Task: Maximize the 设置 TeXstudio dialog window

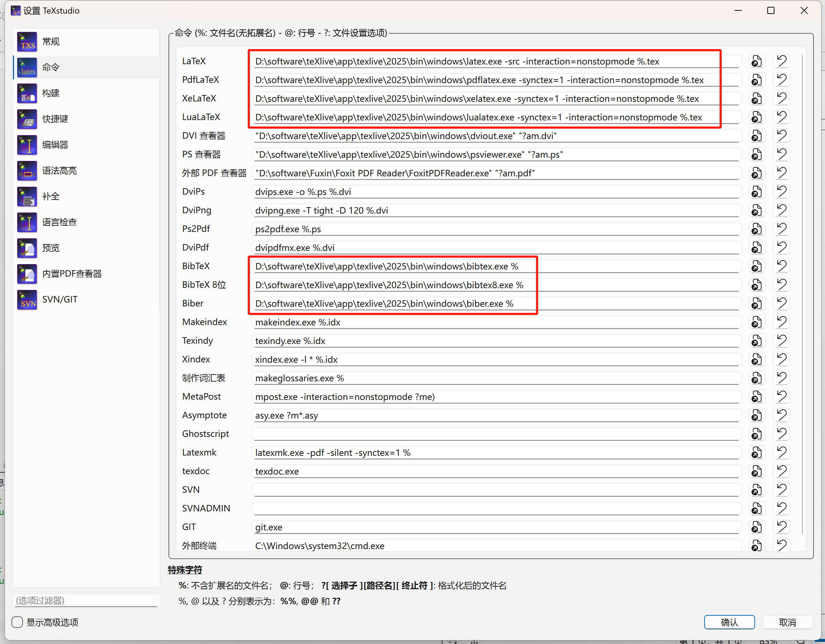Action: (x=771, y=10)
